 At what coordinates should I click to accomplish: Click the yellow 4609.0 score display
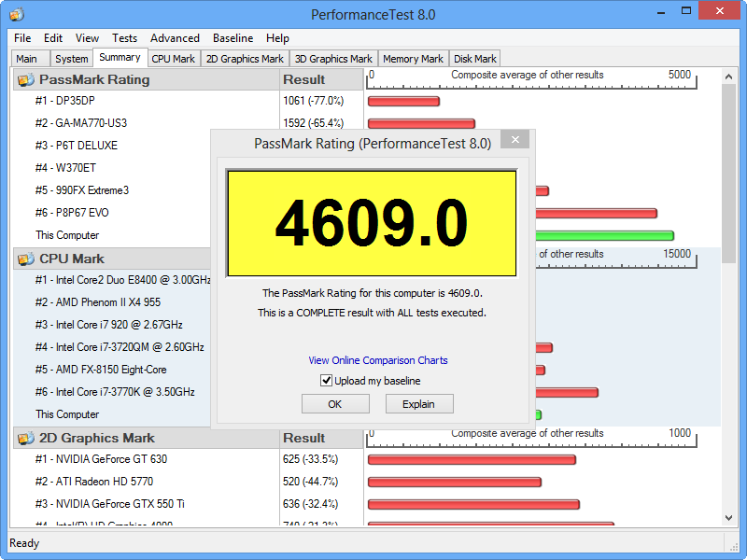[x=372, y=223]
